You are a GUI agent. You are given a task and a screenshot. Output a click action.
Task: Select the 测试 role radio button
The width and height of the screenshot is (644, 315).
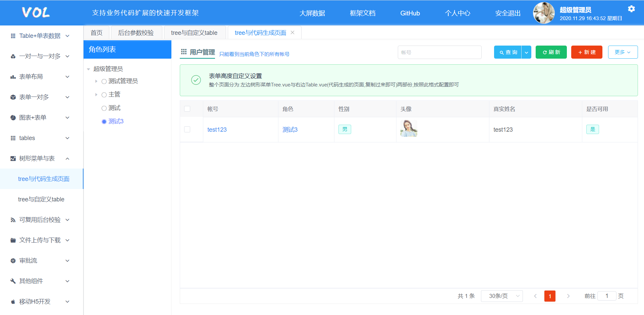(104, 108)
